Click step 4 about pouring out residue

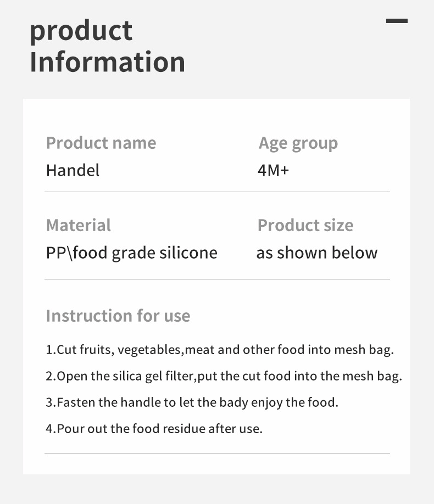pos(154,429)
